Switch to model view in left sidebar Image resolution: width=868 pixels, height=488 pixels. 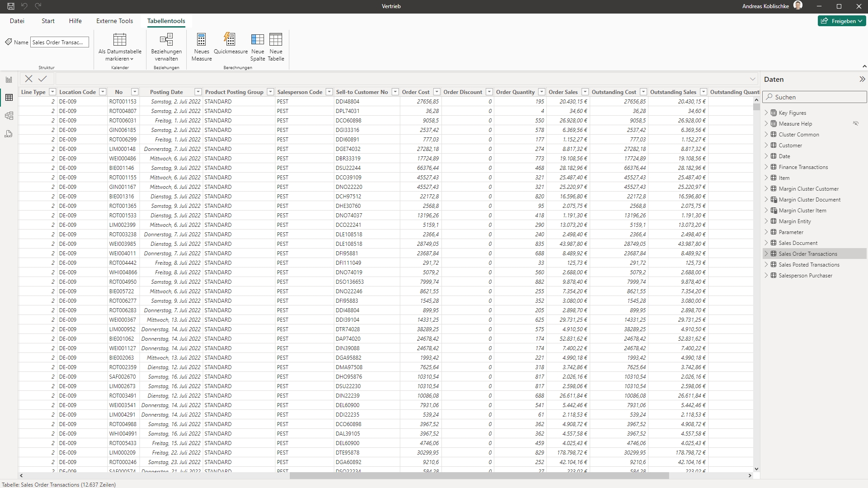9,116
